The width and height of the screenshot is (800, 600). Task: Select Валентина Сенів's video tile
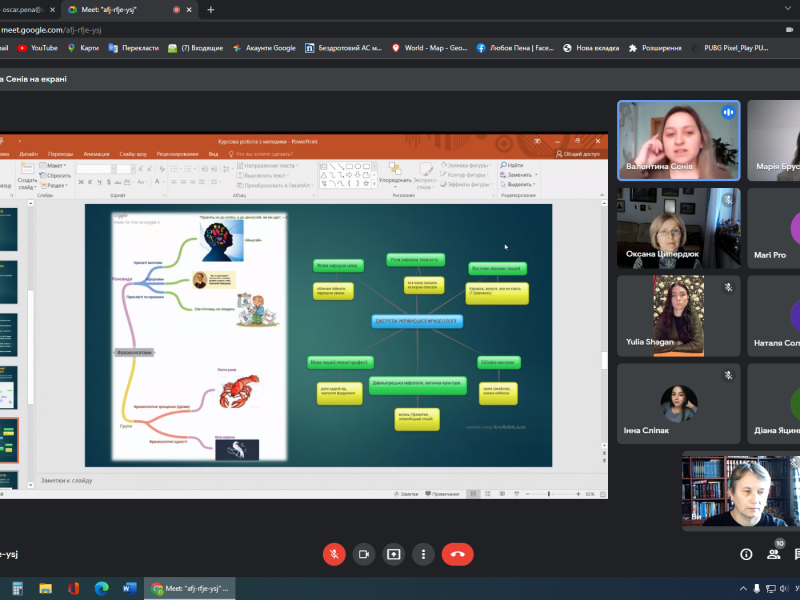click(677, 141)
